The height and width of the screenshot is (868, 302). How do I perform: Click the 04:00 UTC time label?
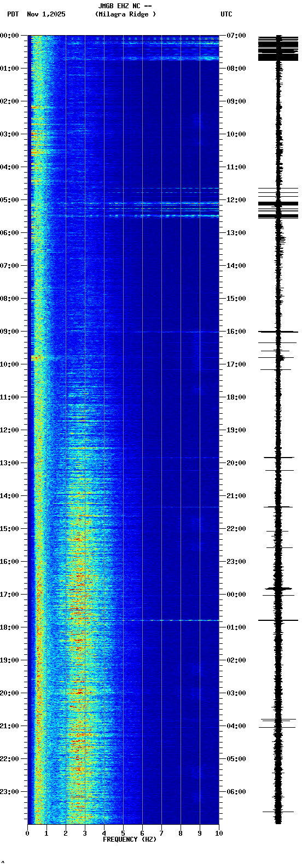coord(236,726)
